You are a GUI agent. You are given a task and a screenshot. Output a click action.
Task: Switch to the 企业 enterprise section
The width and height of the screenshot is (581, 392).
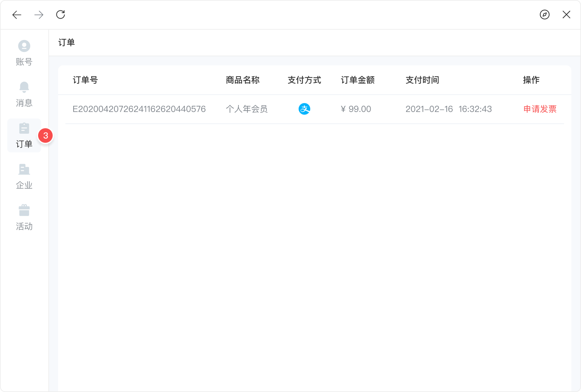coord(24,176)
